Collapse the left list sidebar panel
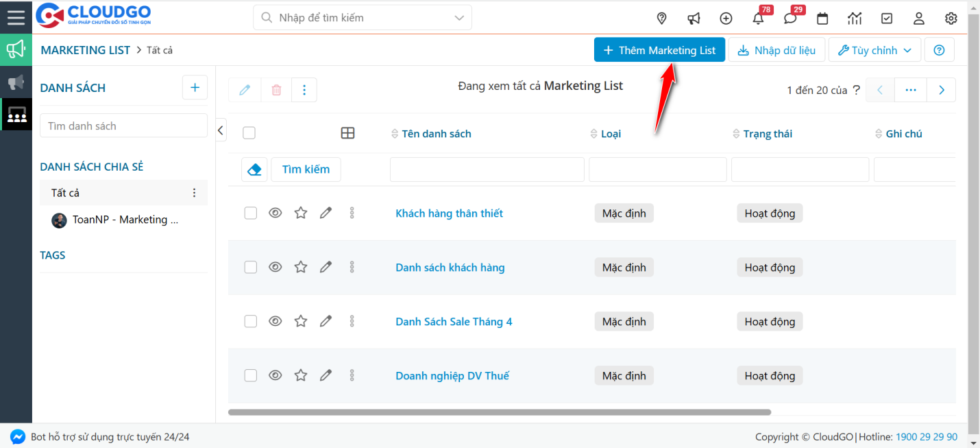The height and width of the screenshot is (448, 980). pos(221,130)
